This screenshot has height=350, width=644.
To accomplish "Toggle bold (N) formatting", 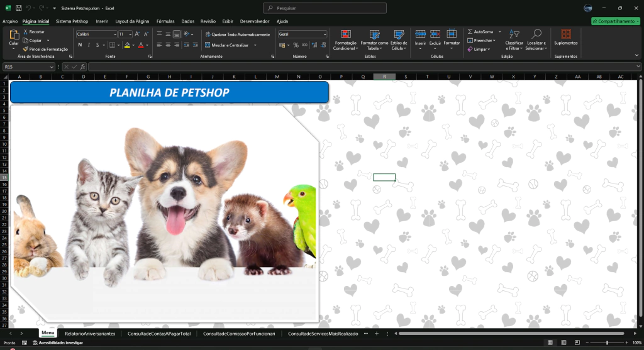I will pyautogui.click(x=80, y=45).
